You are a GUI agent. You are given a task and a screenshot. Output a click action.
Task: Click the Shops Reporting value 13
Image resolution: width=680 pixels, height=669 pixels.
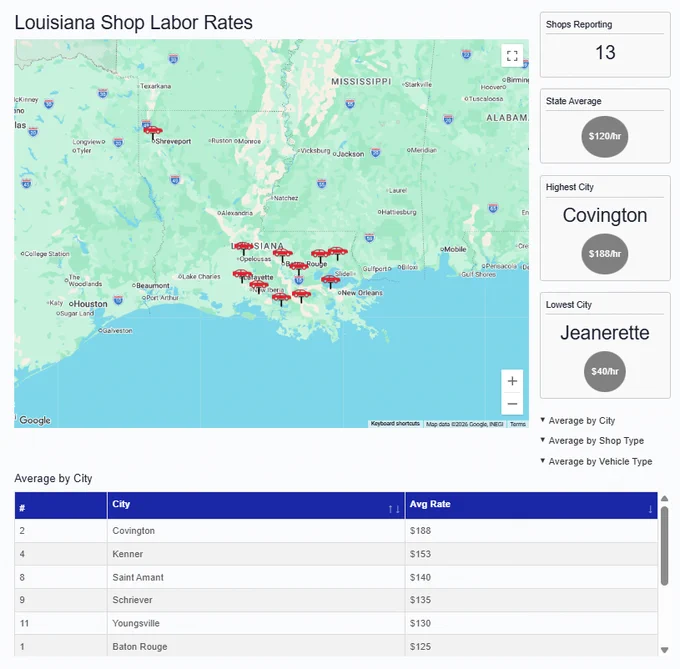pyautogui.click(x=605, y=52)
